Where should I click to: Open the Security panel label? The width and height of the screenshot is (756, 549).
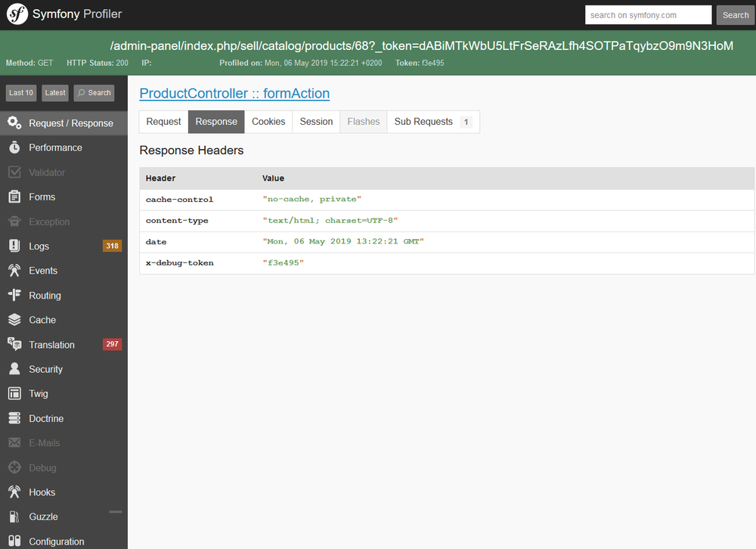click(46, 369)
